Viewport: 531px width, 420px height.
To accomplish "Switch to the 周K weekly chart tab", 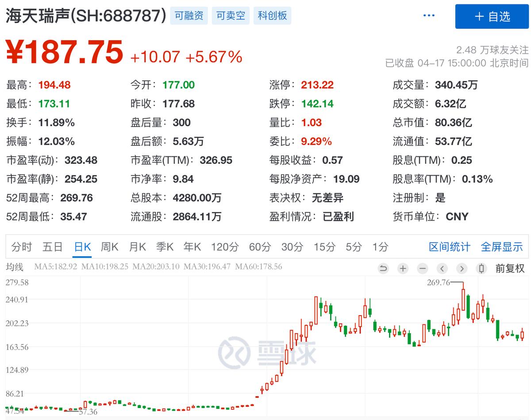I will [109, 247].
